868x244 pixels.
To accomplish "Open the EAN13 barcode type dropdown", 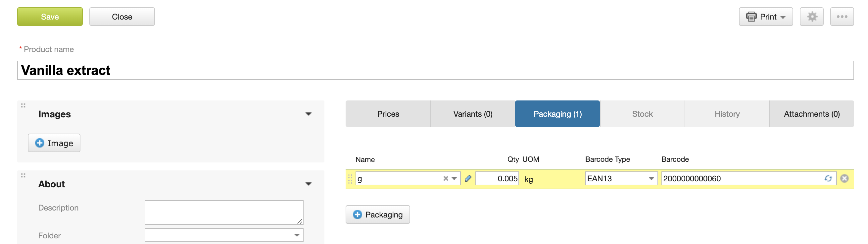I will click(x=621, y=179).
